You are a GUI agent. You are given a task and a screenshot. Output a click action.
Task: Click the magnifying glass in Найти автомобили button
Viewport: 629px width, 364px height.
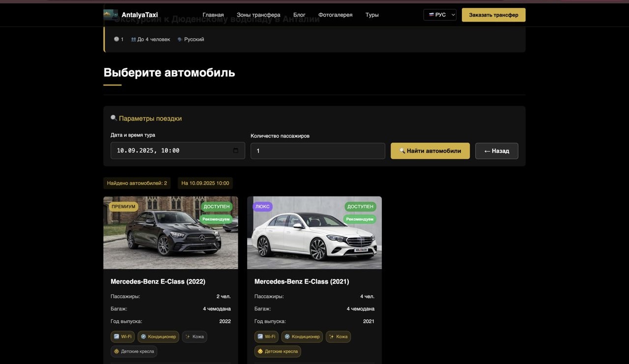coord(402,151)
